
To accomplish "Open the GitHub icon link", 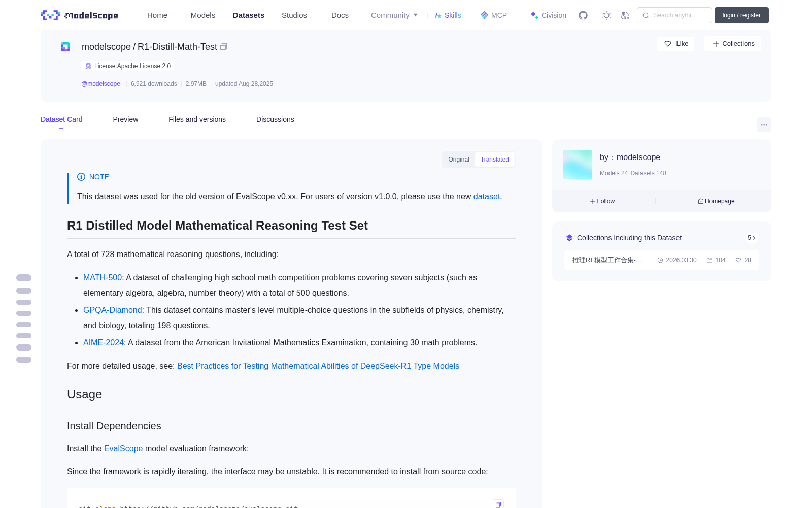I will (583, 15).
